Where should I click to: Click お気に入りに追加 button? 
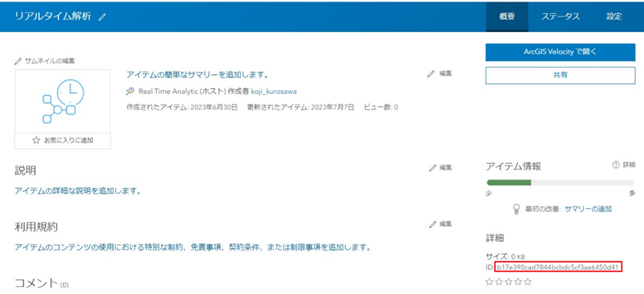[x=63, y=140]
